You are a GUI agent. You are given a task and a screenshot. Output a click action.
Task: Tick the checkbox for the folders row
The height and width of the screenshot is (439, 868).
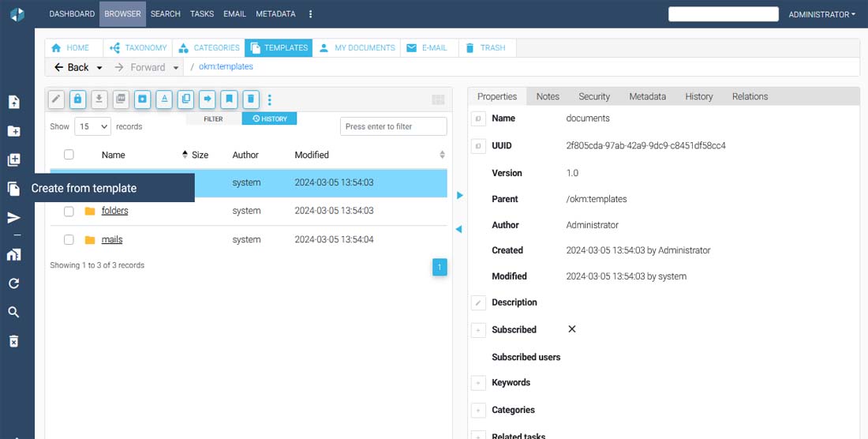(69, 212)
